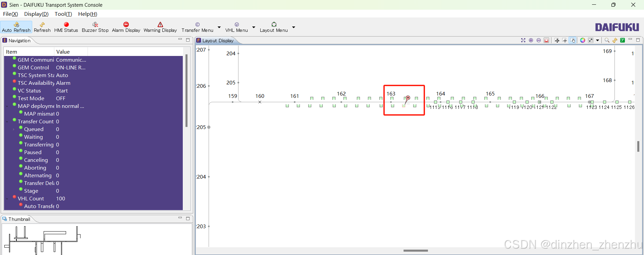Minimize the Navigation panel
Image resolution: width=644 pixels, height=255 pixels.
180,40
